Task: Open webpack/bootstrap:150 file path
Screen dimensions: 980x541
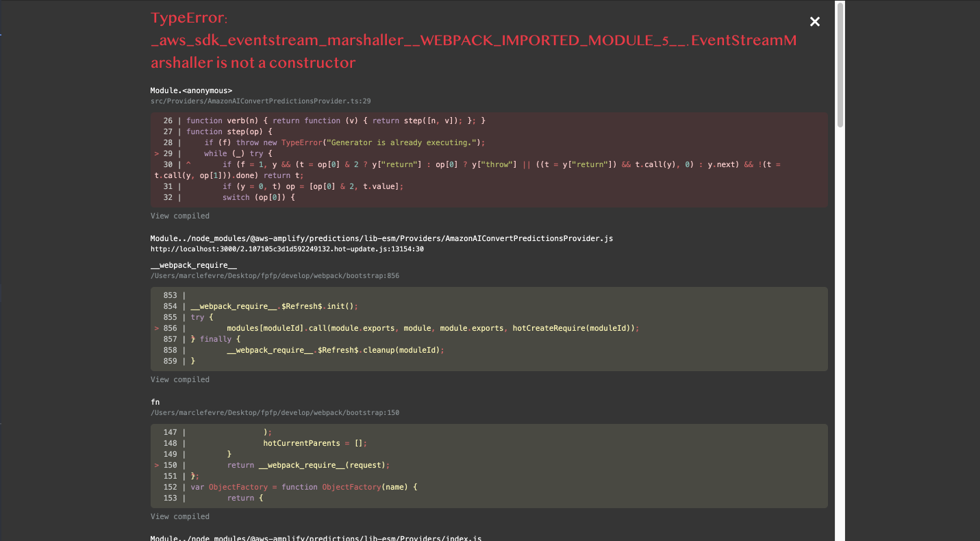Action: tap(275, 412)
